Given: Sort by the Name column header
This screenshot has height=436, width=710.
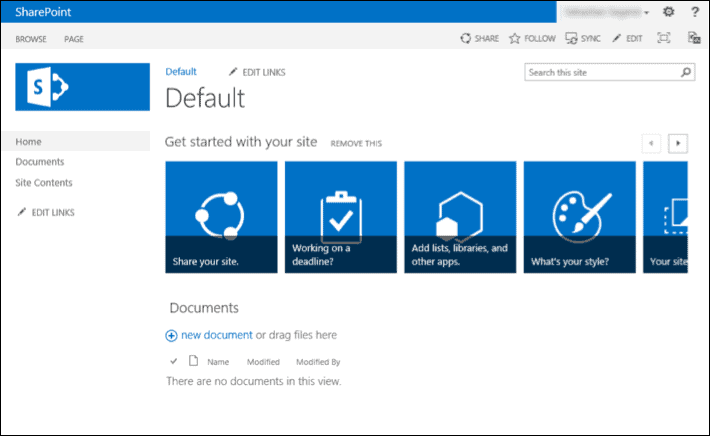Looking at the screenshot, I should pos(218,362).
